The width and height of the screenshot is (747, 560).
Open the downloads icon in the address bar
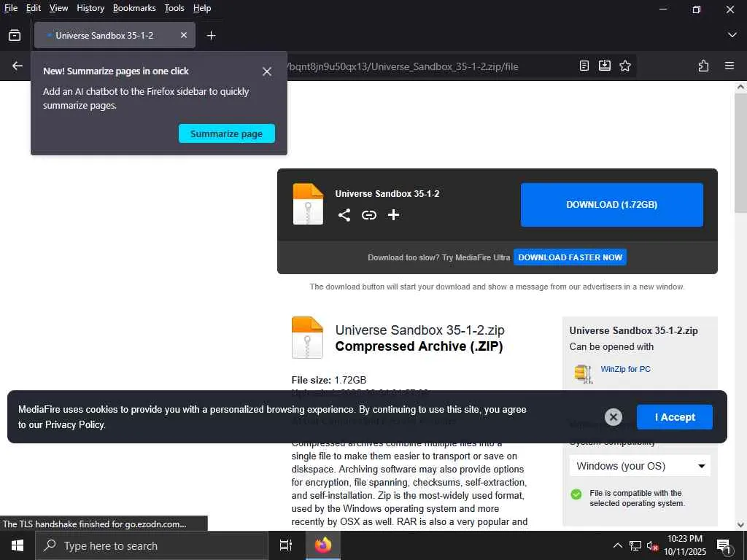point(605,66)
